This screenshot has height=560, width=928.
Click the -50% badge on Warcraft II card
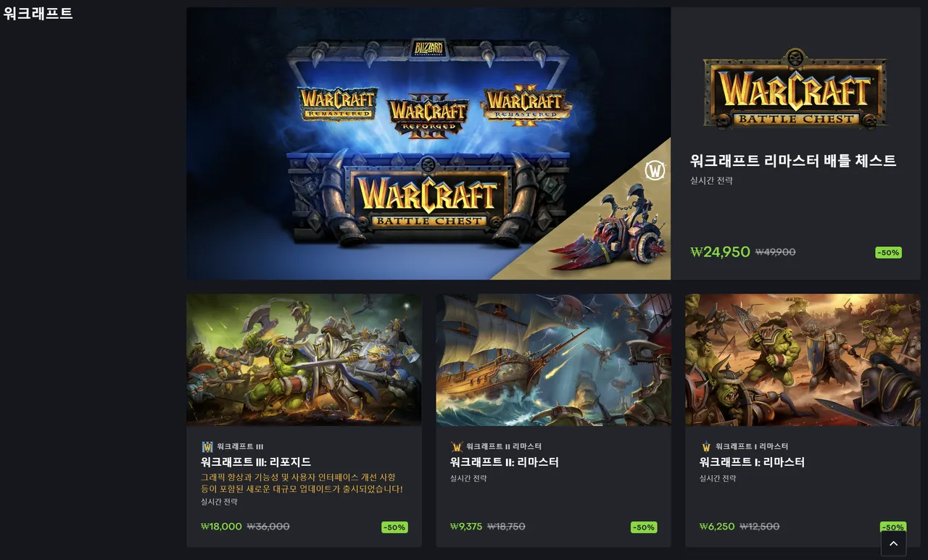(644, 527)
